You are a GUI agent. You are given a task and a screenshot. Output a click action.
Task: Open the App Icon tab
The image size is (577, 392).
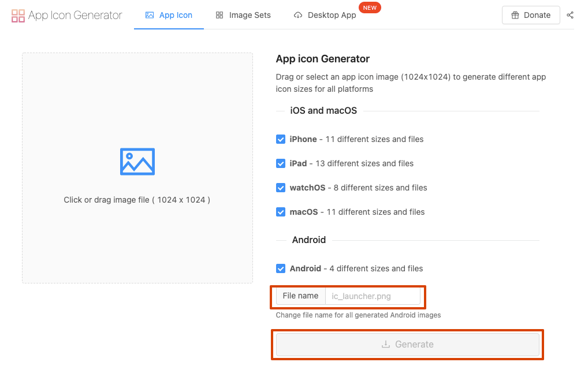point(169,15)
